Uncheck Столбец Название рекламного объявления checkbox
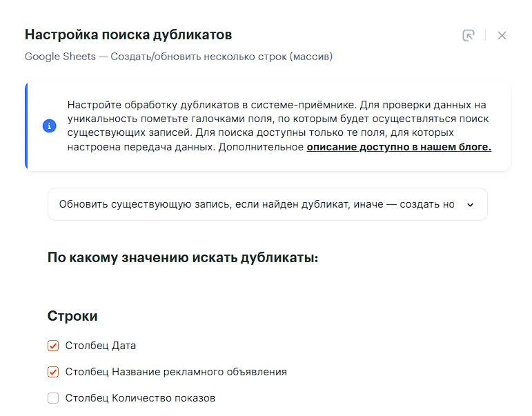 tap(53, 372)
